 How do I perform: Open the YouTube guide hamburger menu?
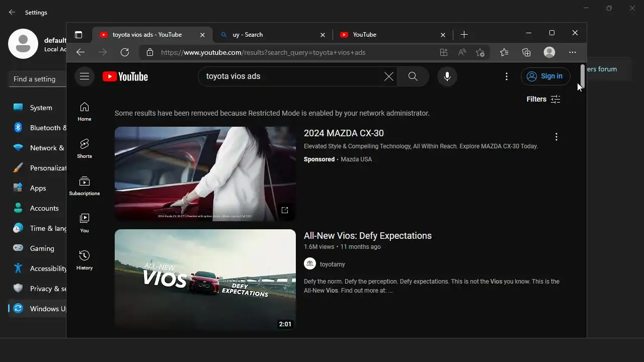(85, 76)
